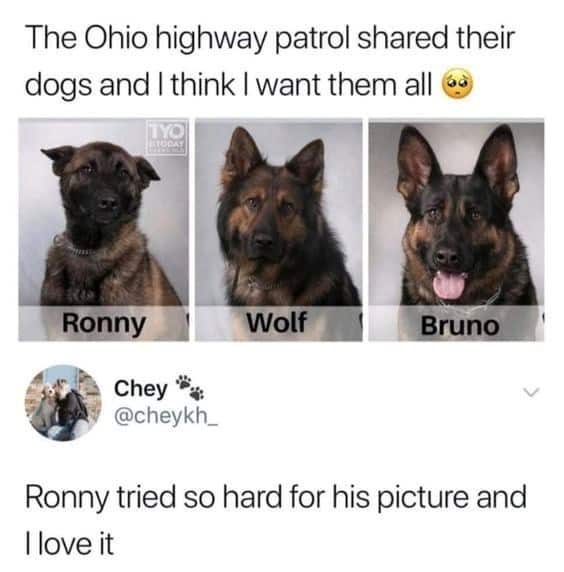
Task: Click the Wolf name label
Action: click(276, 322)
